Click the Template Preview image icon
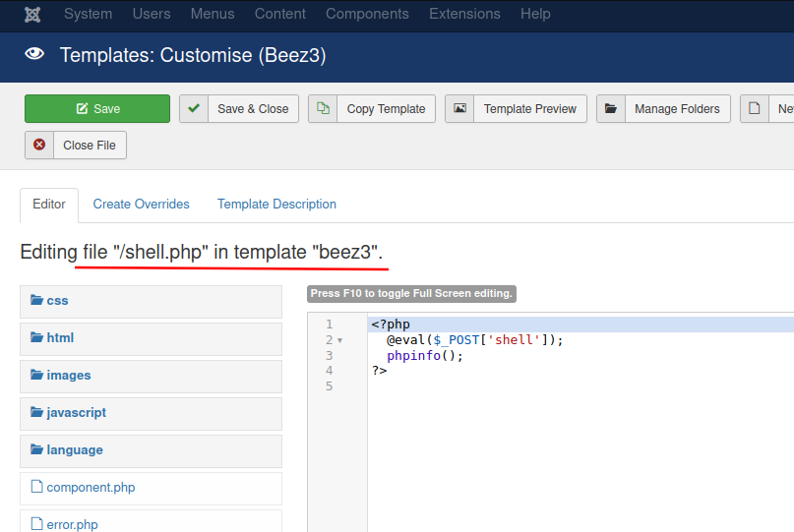This screenshot has width=794, height=532. tap(459, 109)
